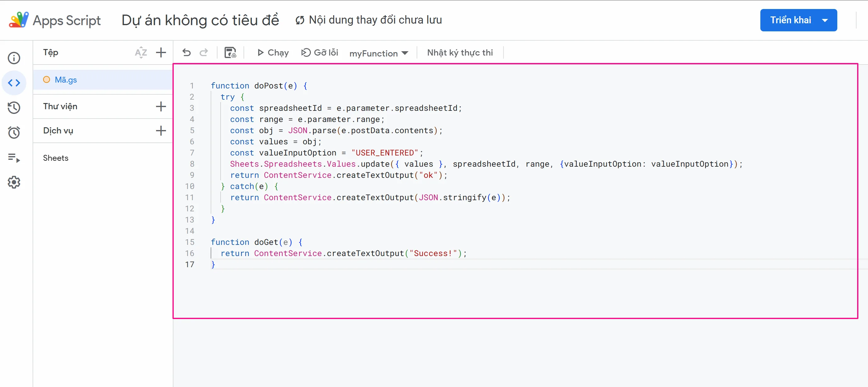Open the Triển khai deploy dropdown
The height and width of the screenshot is (387, 868).
coord(798,20)
